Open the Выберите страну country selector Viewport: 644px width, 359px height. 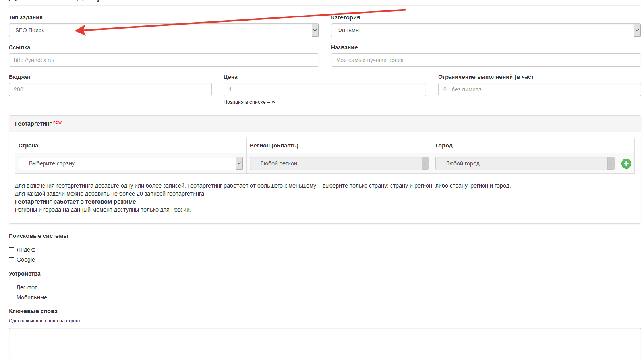pyautogui.click(x=130, y=163)
